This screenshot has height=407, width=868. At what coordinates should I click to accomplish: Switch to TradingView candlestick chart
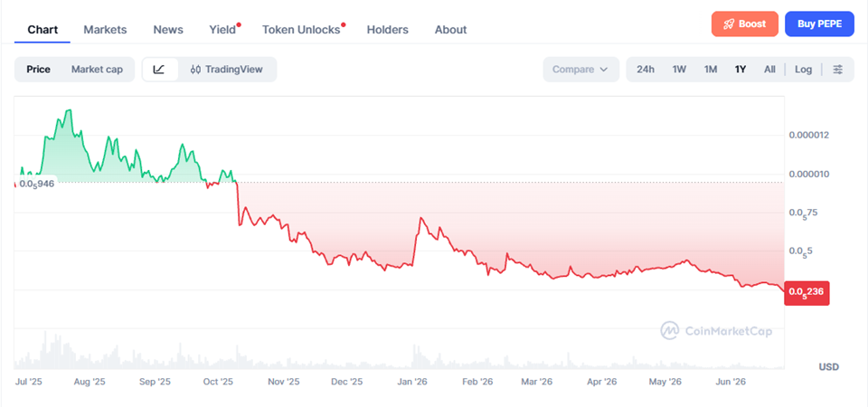[226, 70]
